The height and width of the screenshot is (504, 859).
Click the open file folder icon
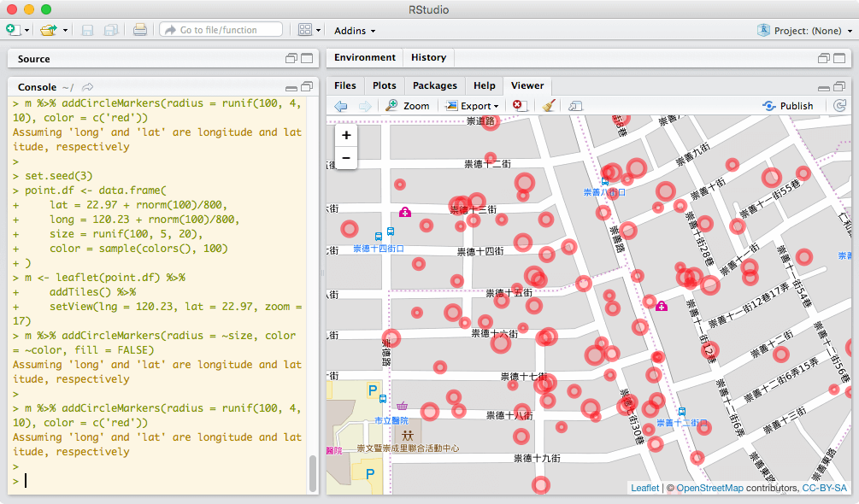pyautogui.click(x=48, y=30)
